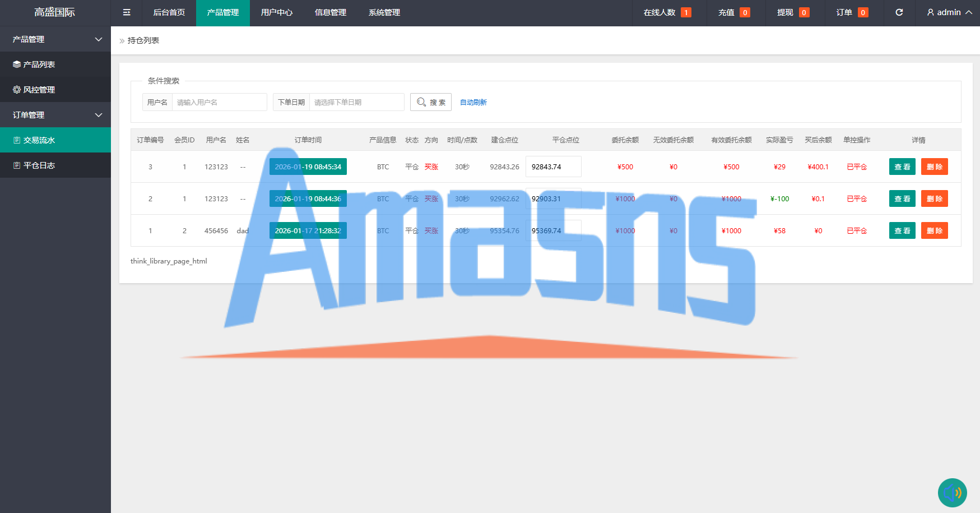Click username 456456 in the table
Image resolution: width=980 pixels, height=513 pixels.
pos(216,231)
